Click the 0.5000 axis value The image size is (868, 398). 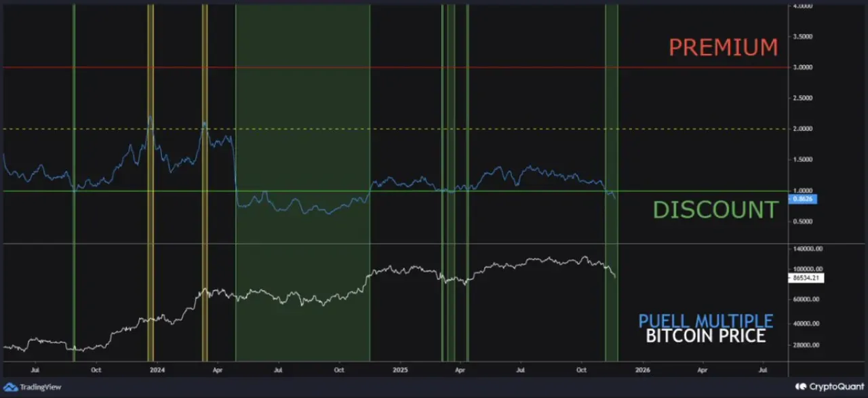(802, 222)
